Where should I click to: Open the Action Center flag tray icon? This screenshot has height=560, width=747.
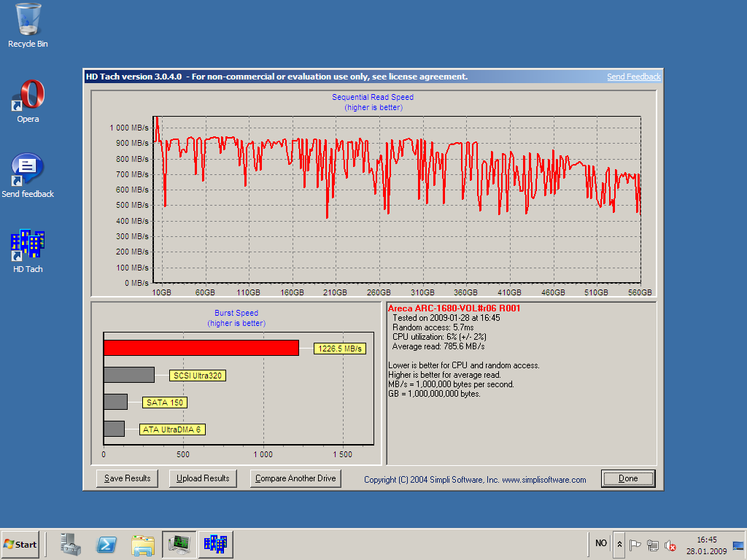635,545
